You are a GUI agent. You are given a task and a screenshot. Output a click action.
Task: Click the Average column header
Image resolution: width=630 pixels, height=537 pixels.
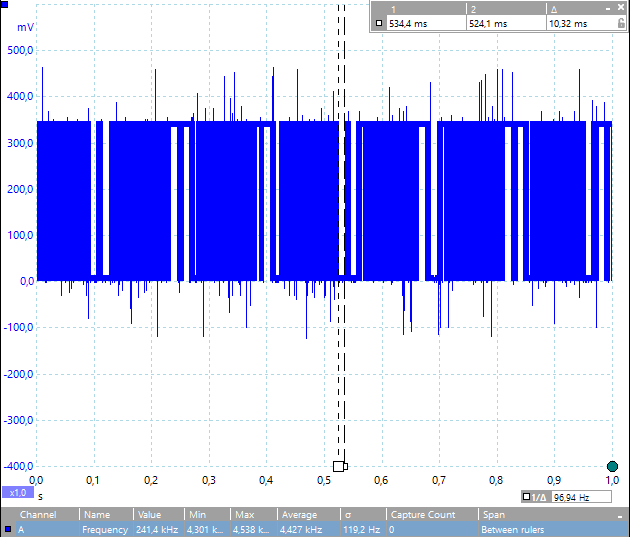coord(299,515)
